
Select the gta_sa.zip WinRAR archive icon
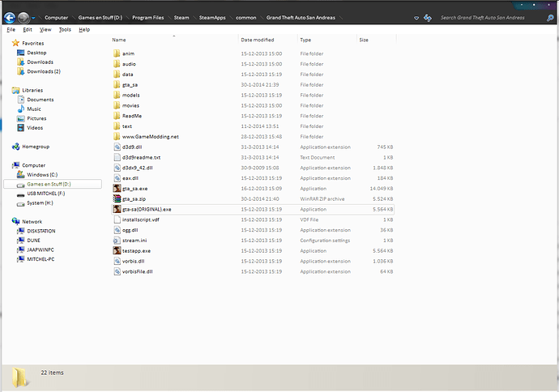click(x=117, y=198)
